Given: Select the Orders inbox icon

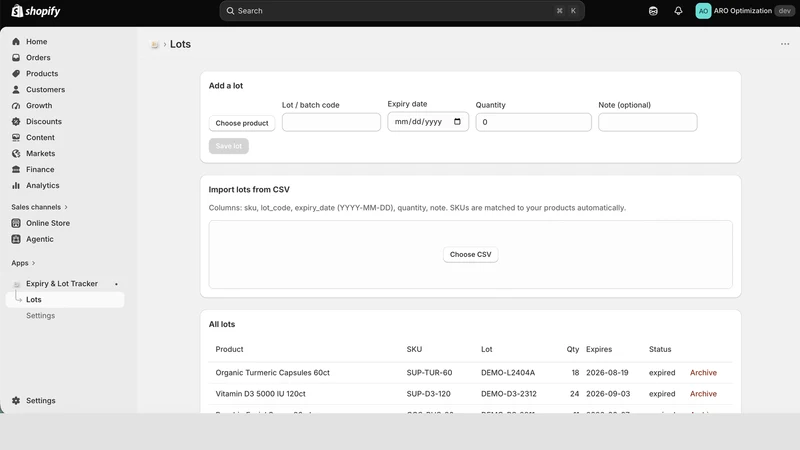Looking at the screenshot, I should (16, 58).
